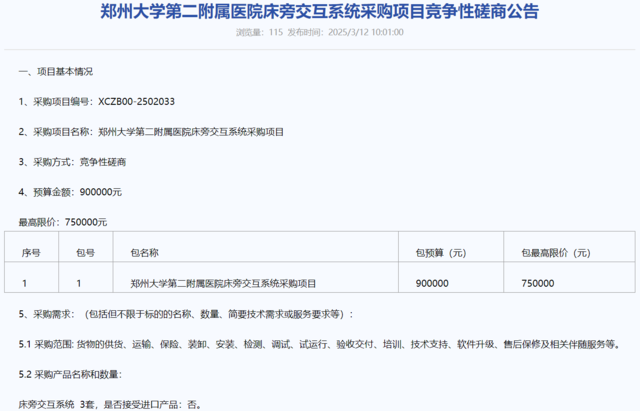The height and width of the screenshot is (411, 640).
Task: Click the view count '浏览量: 115'
Action: click(260, 32)
